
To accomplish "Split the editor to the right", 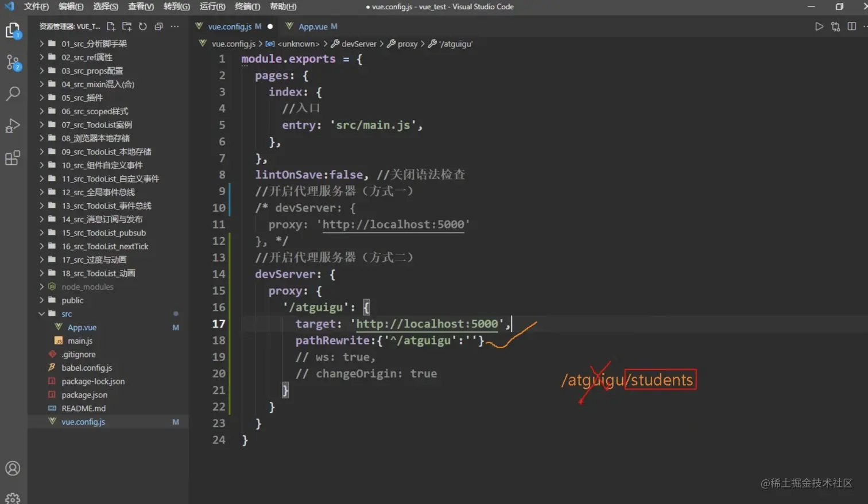I will coord(852,26).
